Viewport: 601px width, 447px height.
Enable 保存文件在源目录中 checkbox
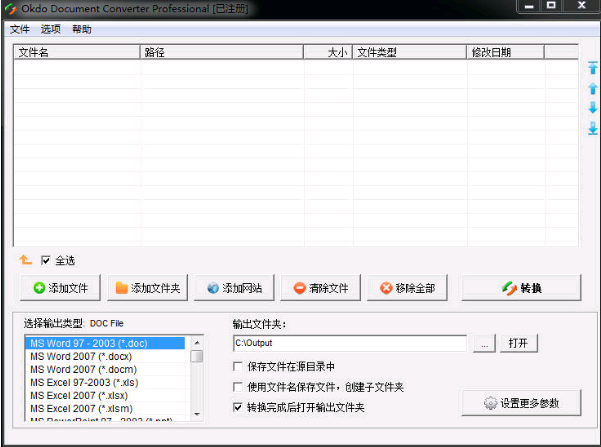point(238,366)
